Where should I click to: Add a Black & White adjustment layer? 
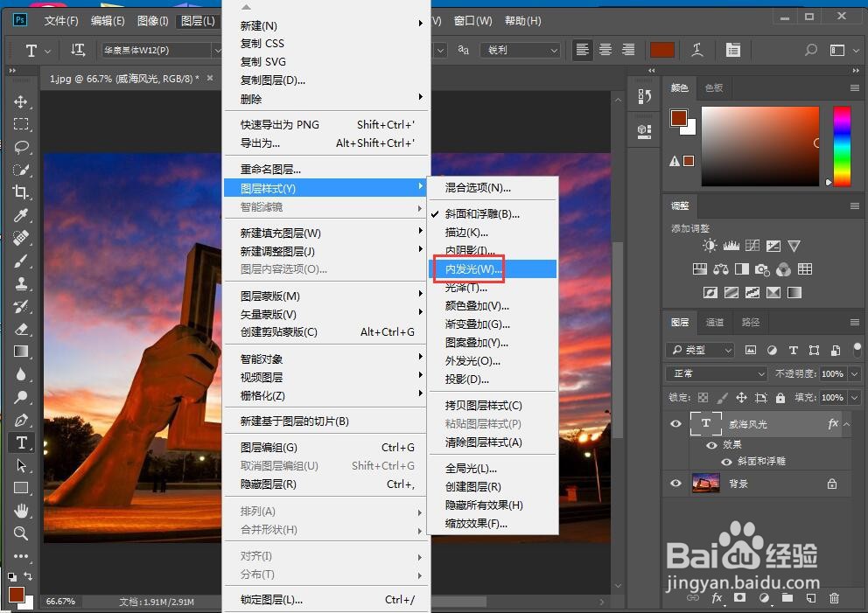pos(741,268)
